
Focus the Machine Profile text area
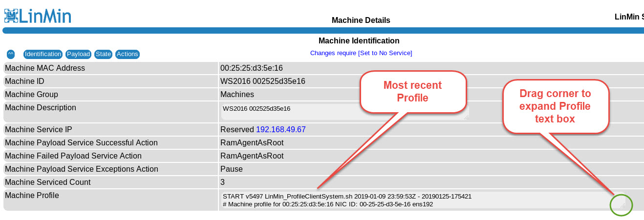coord(415,200)
